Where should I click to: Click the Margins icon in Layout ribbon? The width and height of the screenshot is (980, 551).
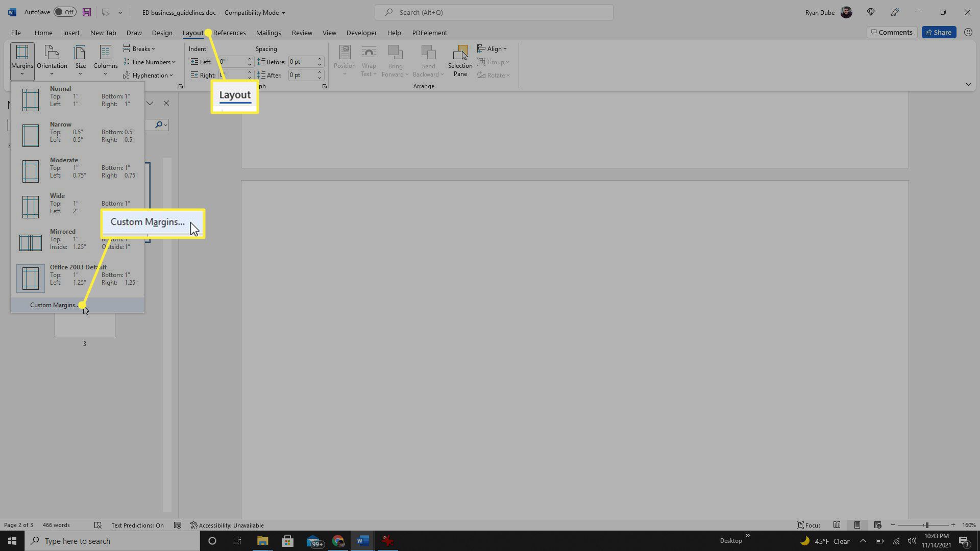pyautogui.click(x=22, y=60)
